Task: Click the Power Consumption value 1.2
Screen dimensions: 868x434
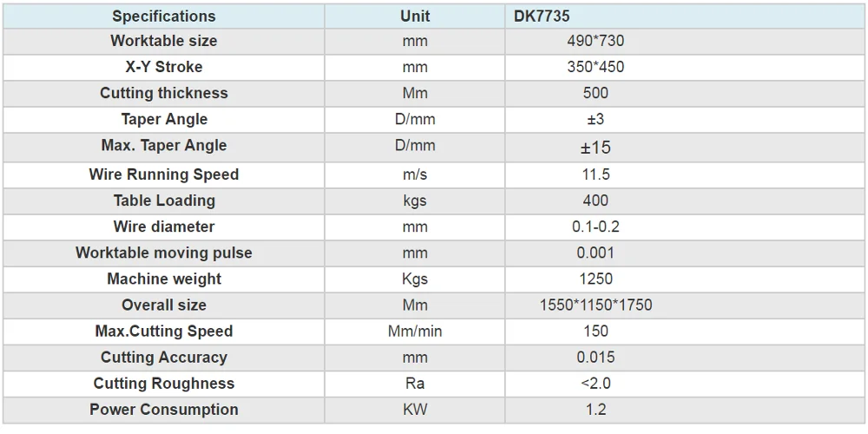Action: (x=595, y=409)
